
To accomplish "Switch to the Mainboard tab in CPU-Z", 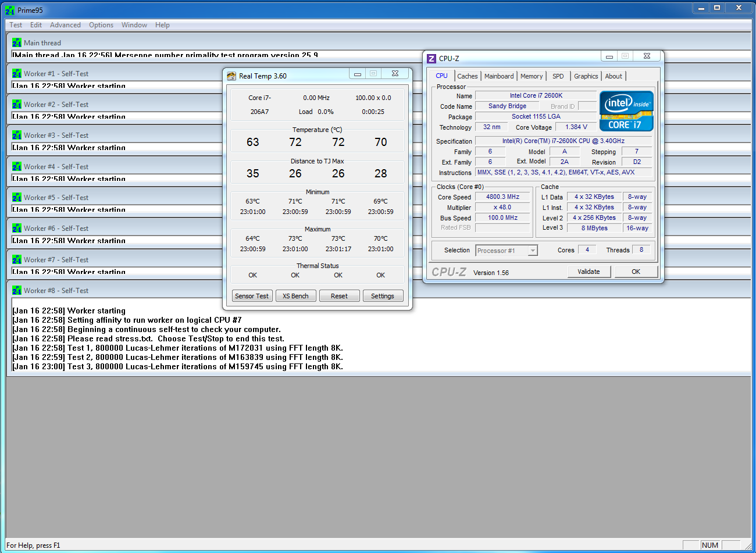I will [499, 76].
